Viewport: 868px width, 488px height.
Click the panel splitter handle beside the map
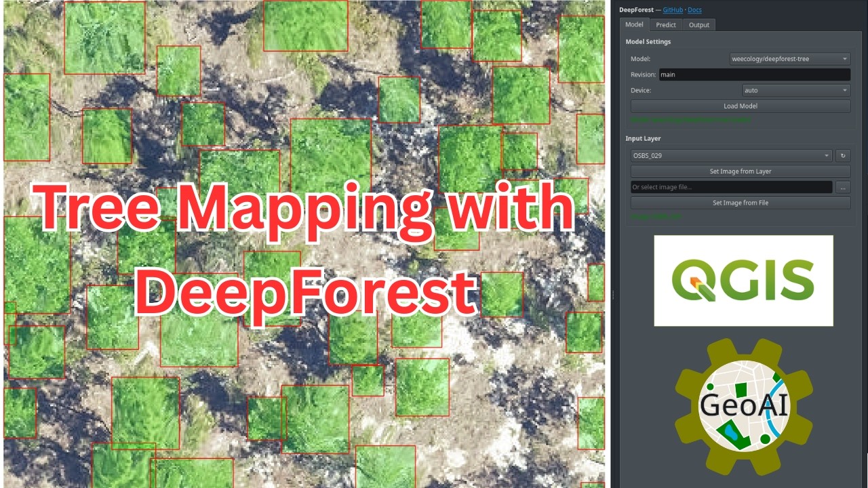613,295
